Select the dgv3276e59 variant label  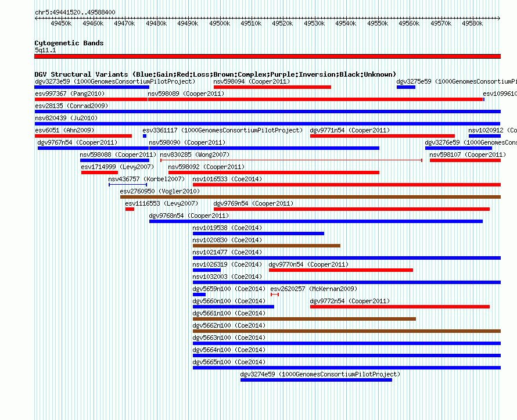coord(471,142)
